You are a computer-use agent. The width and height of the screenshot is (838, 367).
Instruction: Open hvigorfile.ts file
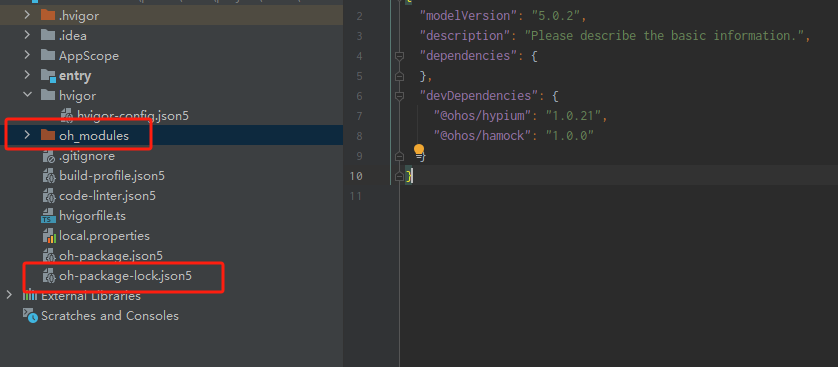tap(92, 216)
